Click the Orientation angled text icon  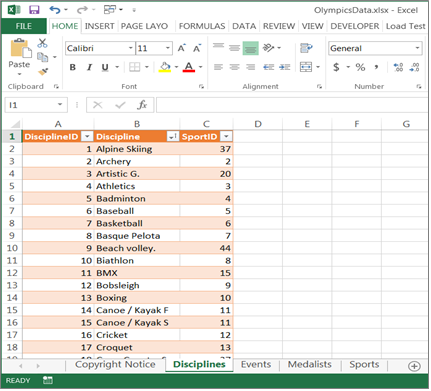click(268, 48)
